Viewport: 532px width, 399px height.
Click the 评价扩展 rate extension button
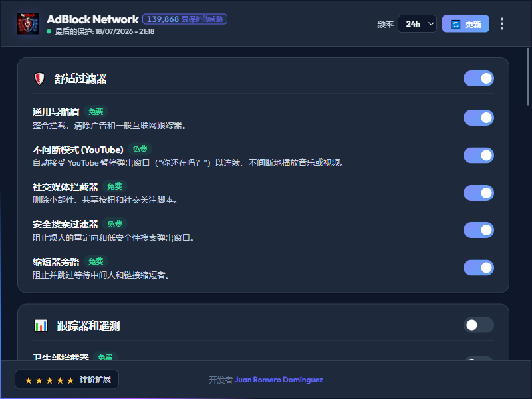pos(67,379)
